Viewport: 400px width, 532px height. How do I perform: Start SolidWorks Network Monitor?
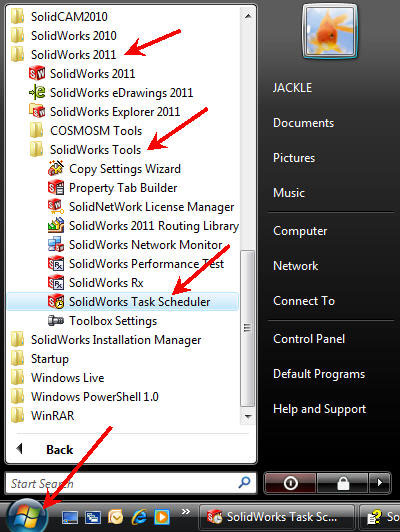click(135, 245)
